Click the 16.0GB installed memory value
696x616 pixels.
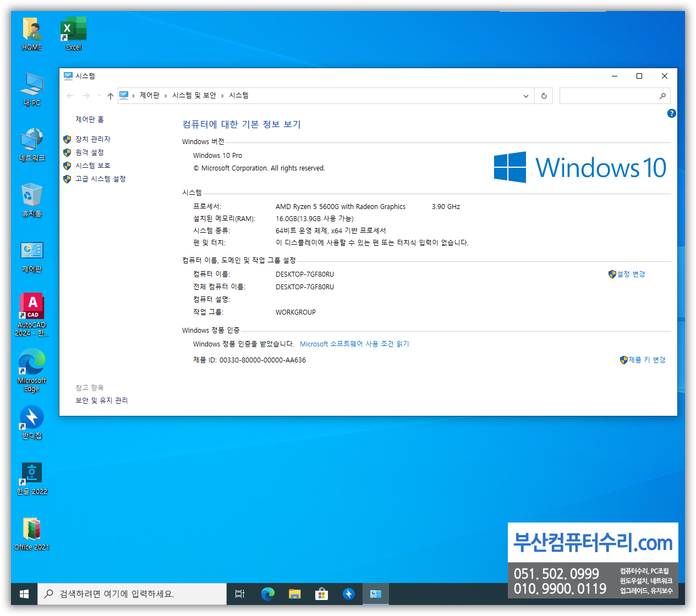[315, 219]
